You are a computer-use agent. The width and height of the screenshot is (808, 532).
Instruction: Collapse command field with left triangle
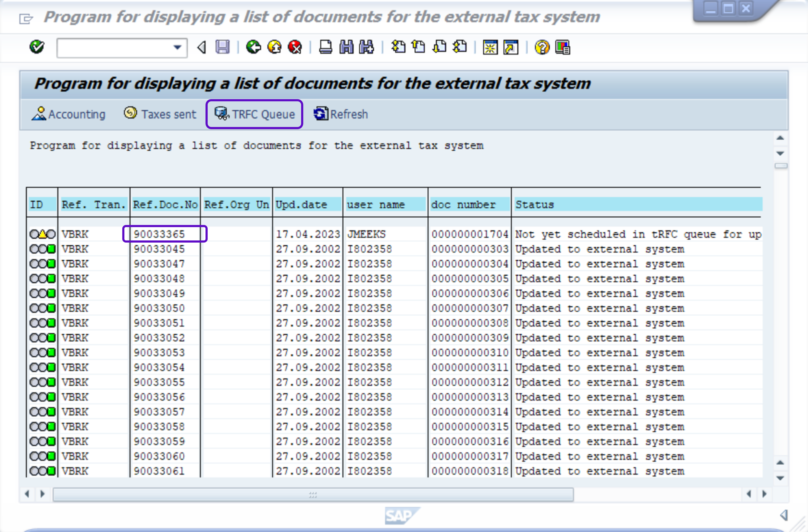tap(202, 47)
